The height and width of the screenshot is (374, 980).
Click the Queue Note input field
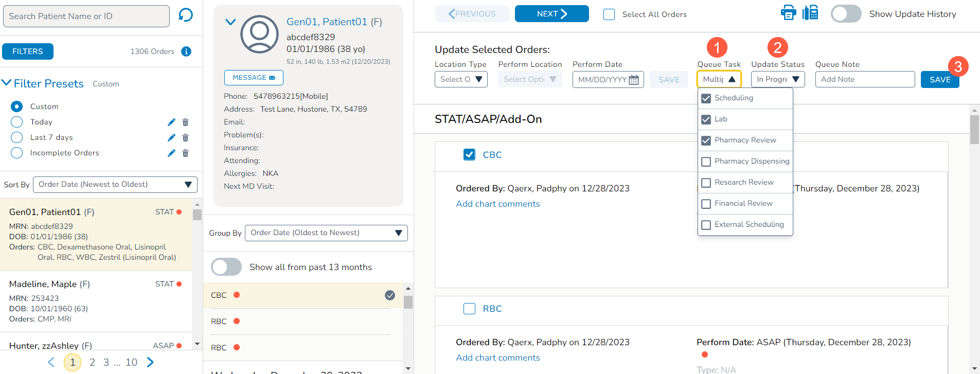click(x=865, y=79)
